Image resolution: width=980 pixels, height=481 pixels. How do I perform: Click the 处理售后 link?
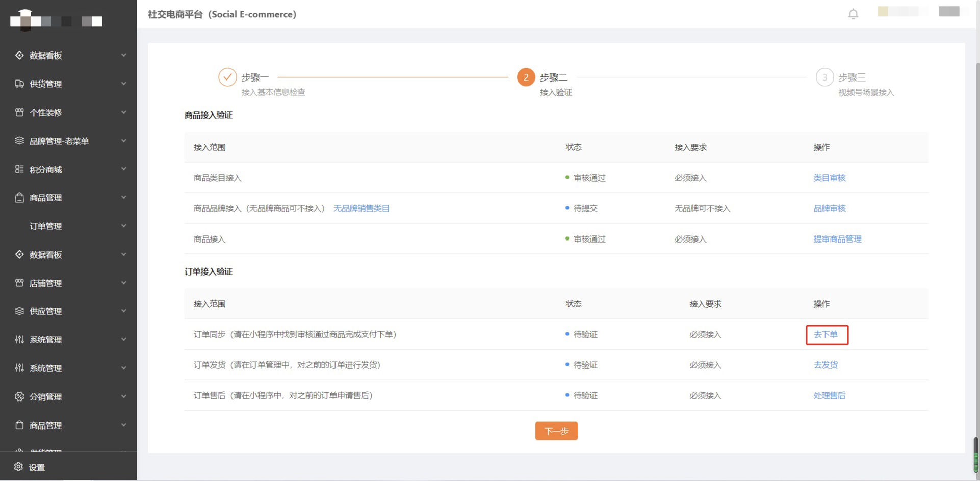829,395
